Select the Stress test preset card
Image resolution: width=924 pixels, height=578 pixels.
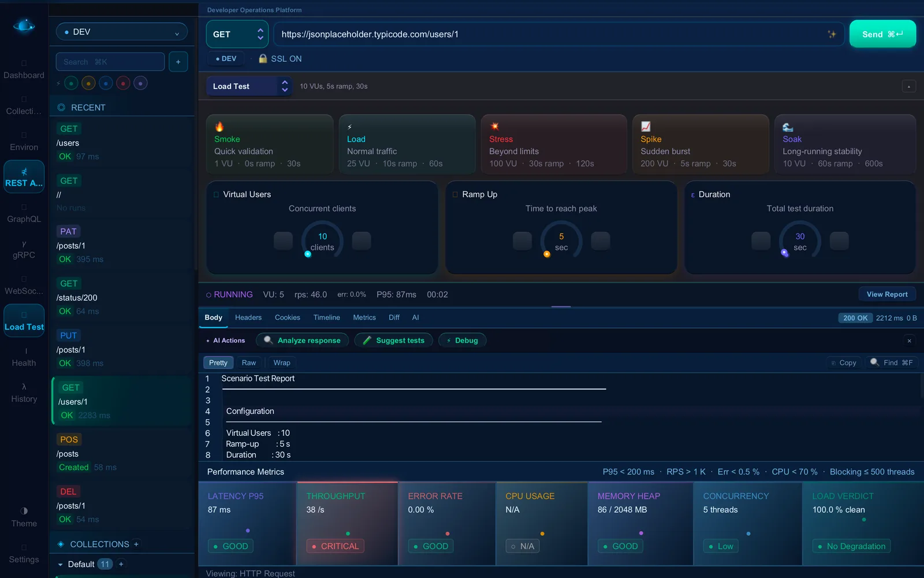(554, 144)
